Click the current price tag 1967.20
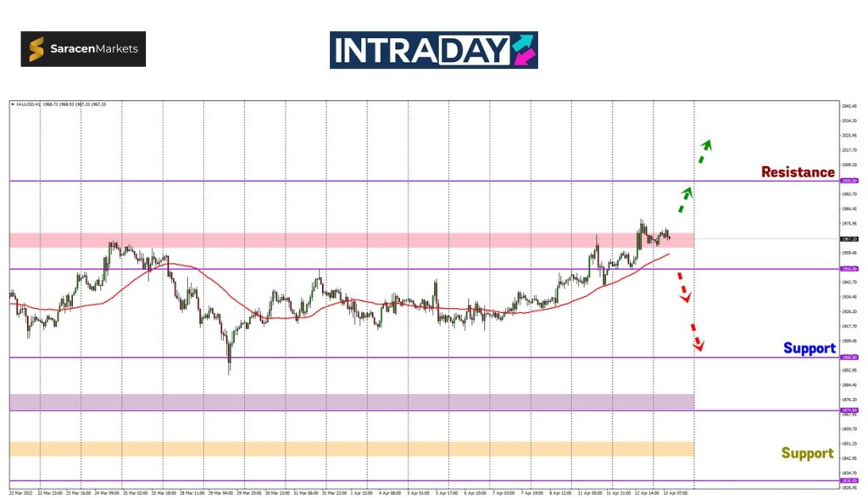 point(849,239)
